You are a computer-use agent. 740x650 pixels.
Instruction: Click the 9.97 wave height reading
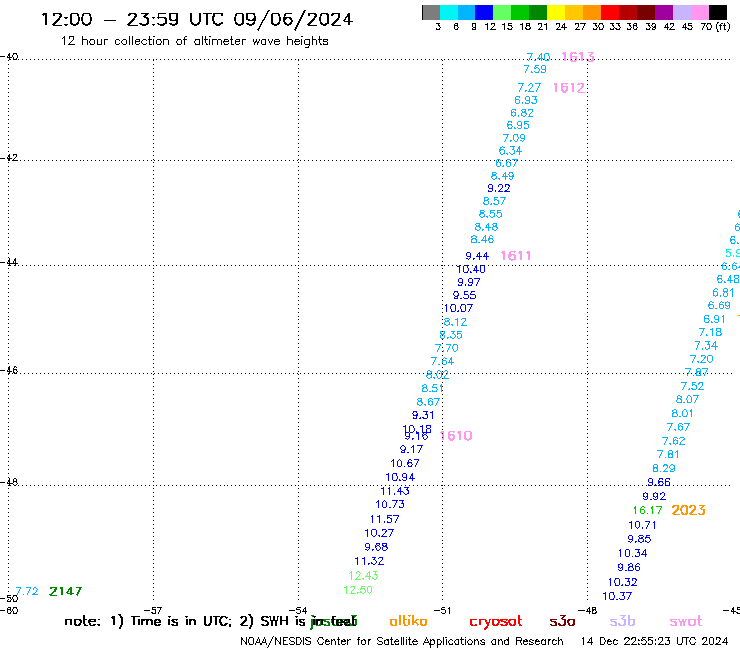pyautogui.click(x=469, y=282)
